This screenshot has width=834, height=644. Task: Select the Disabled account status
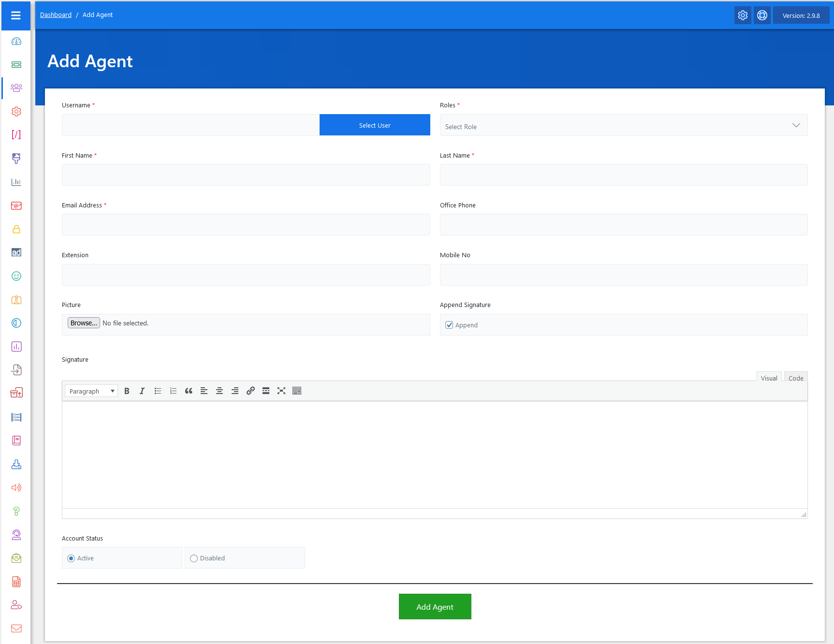(194, 558)
